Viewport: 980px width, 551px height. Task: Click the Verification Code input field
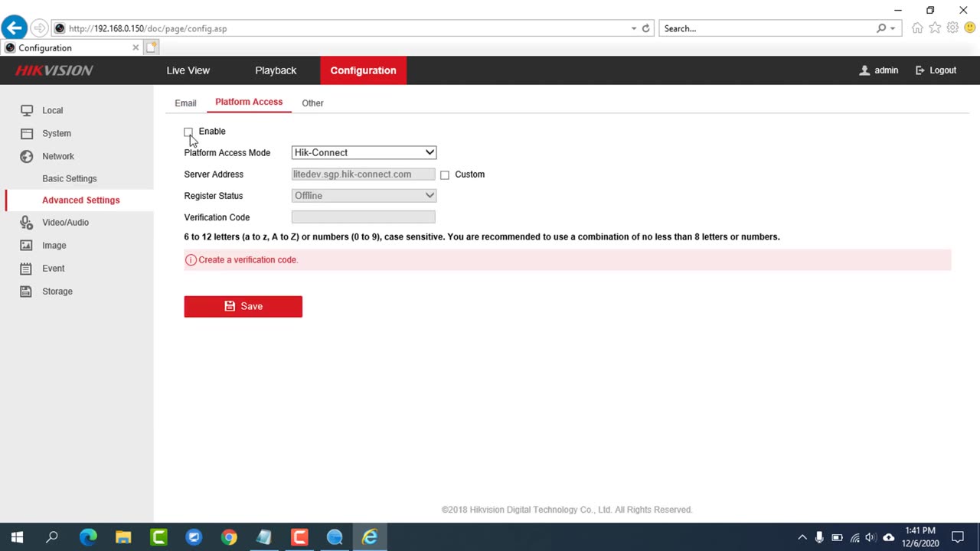363,217
